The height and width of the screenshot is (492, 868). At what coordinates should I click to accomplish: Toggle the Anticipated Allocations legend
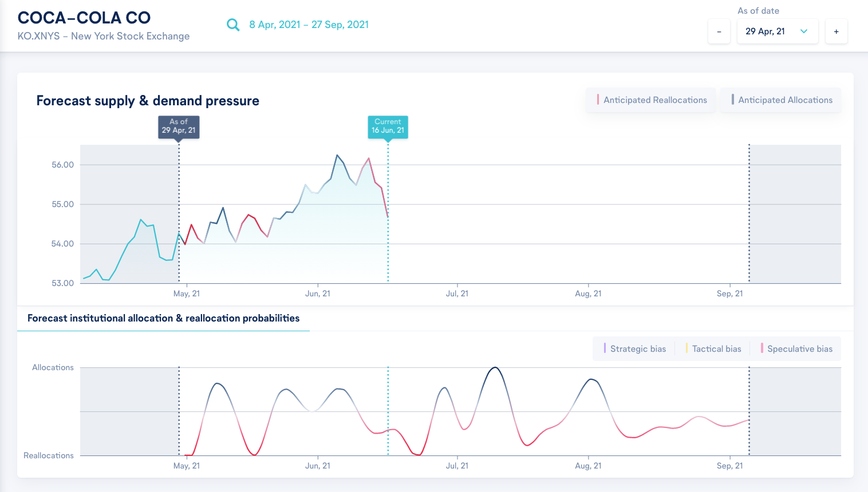point(781,100)
